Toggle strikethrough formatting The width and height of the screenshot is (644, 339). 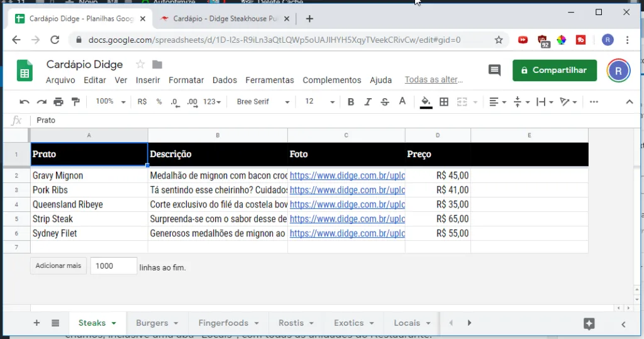(x=385, y=102)
